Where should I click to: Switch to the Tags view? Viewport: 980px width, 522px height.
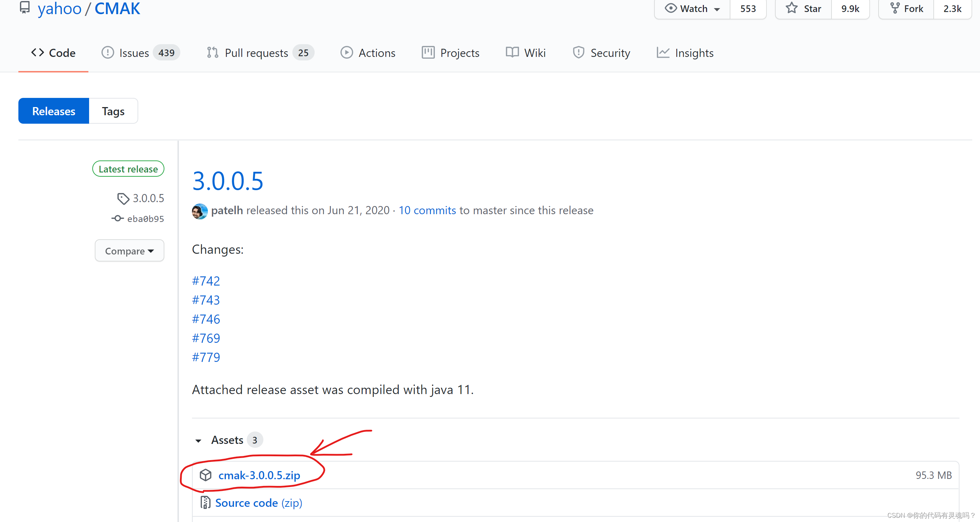tap(113, 111)
